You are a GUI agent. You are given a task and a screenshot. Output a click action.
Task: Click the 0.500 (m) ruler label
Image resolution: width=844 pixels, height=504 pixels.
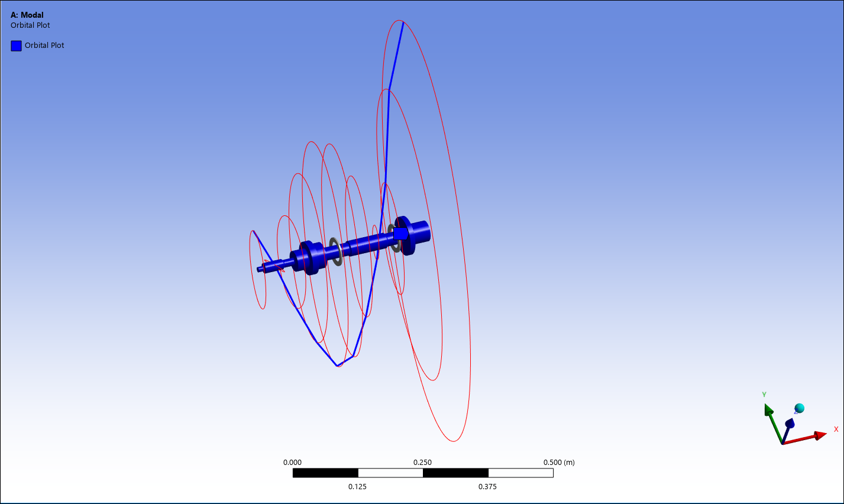(x=558, y=462)
